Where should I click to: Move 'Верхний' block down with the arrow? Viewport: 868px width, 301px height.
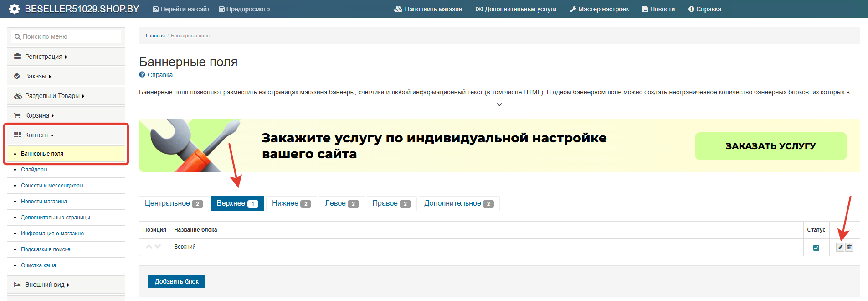tap(158, 247)
